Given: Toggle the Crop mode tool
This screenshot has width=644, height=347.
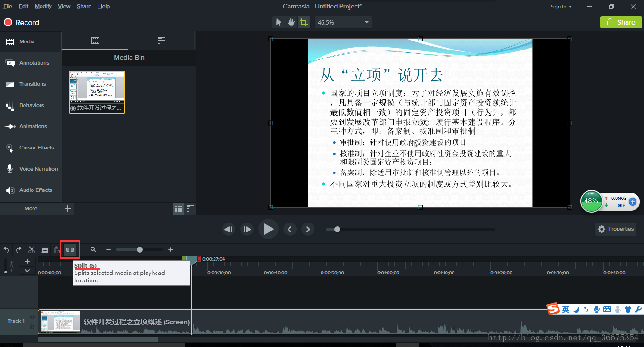Looking at the screenshot, I should coord(304,22).
